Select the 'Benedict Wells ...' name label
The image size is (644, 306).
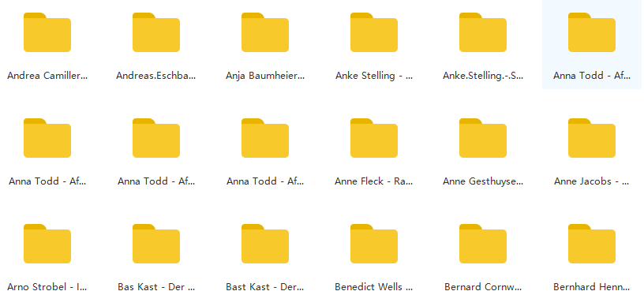pos(374,287)
